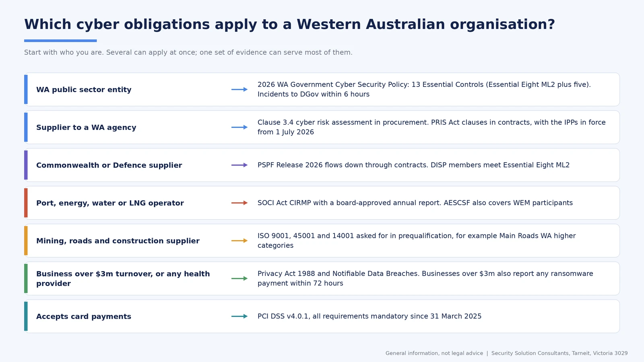Select the "WA public sector entity" label
644x362 pixels.
[84, 90]
